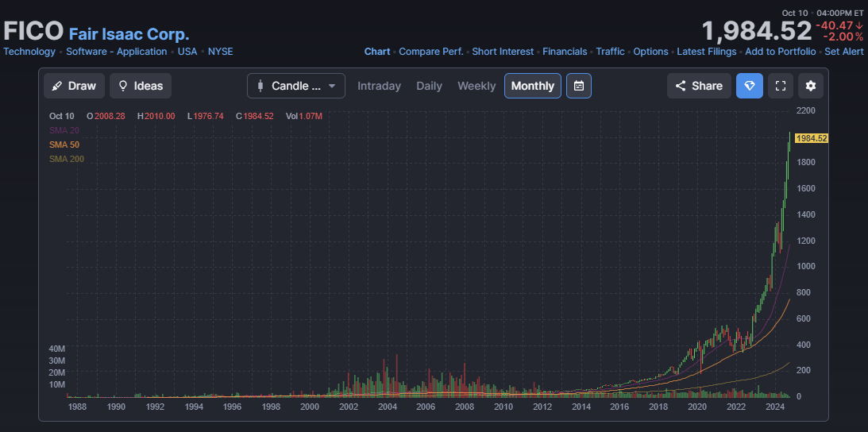Toggle the SMA 50 indicator label
868x432 pixels.
[64, 145]
